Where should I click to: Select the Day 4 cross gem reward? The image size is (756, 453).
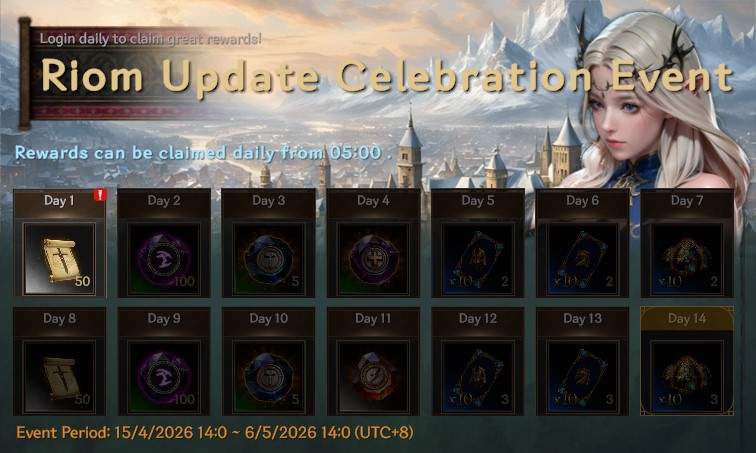[373, 259]
